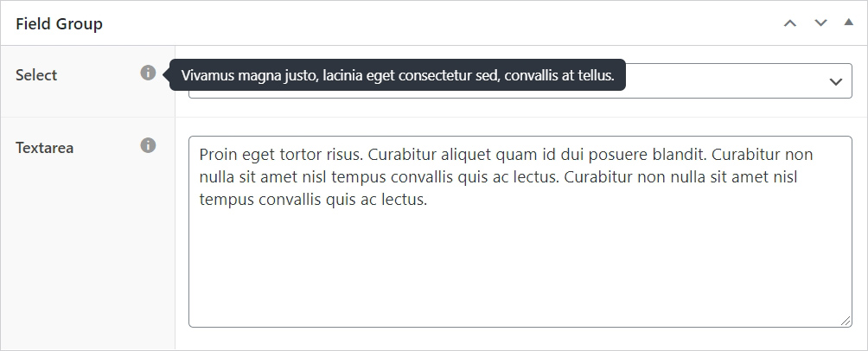Click the info icon beside Select
The width and height of the screenshot is (868, 351).
click(x=148, y=73)
